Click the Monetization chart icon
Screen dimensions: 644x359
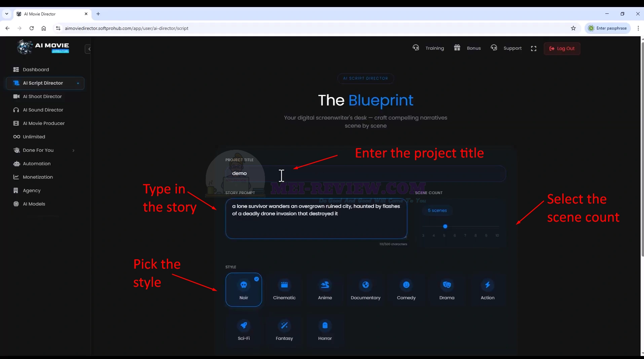(16, 177)
